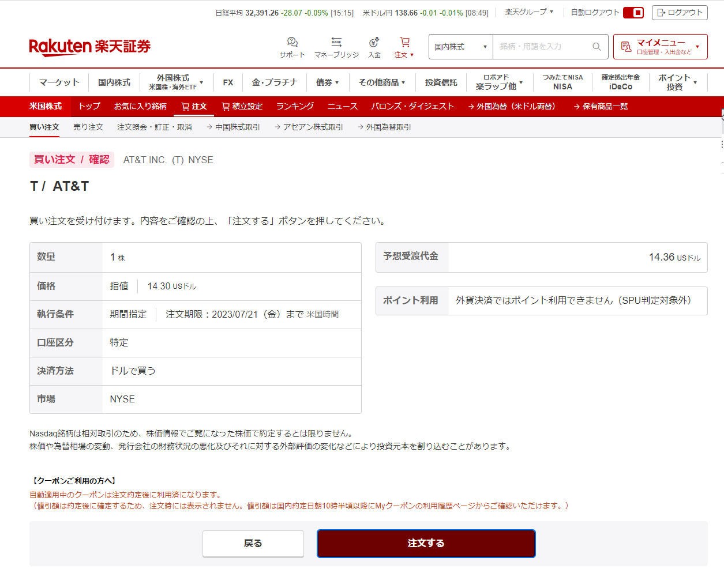
Task: Click the search magnifier icon
Action: point(597,47)
